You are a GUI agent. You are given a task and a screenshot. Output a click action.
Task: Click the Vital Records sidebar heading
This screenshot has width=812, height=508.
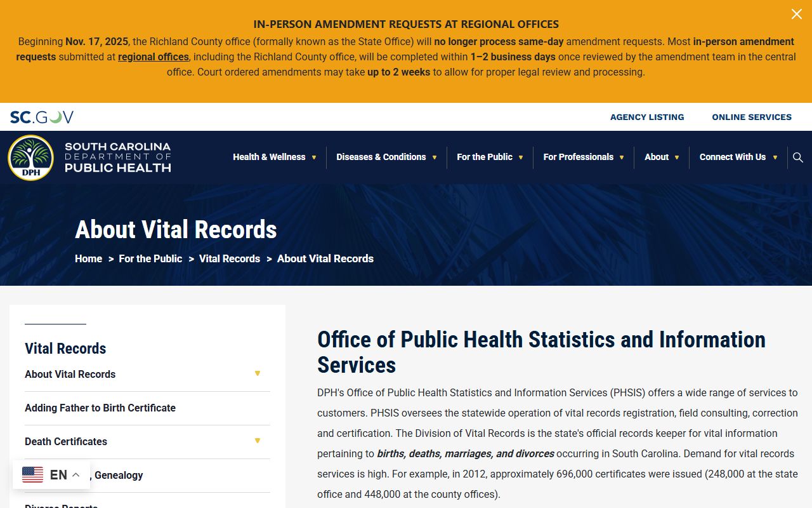[x=65, y=348]
